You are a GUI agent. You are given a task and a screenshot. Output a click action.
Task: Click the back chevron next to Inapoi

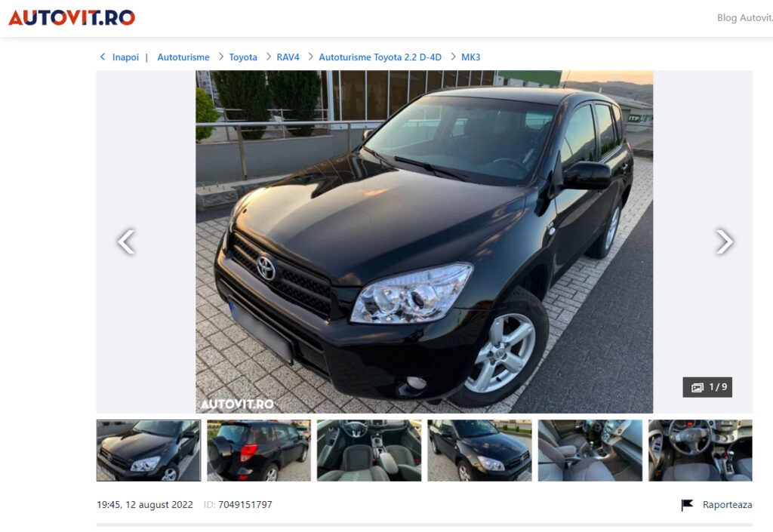tap(103, 57)
